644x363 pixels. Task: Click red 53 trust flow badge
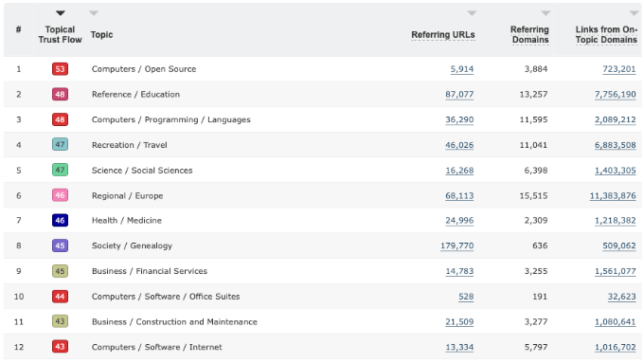pyautogui.click(x=60, y=68)
